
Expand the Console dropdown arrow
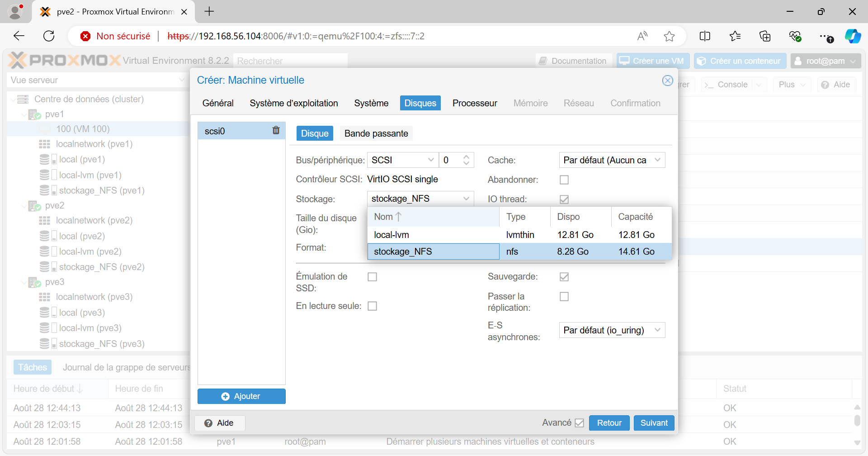point(759,85)
